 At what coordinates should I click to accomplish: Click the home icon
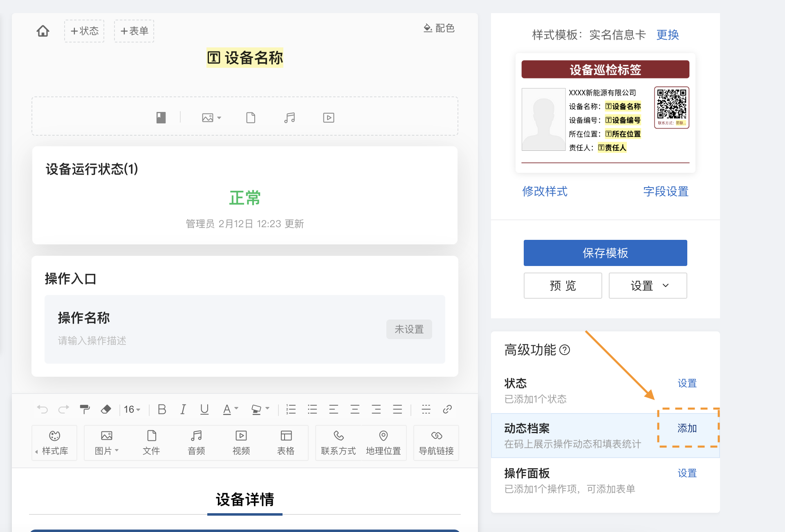click(x=43, y=31)
